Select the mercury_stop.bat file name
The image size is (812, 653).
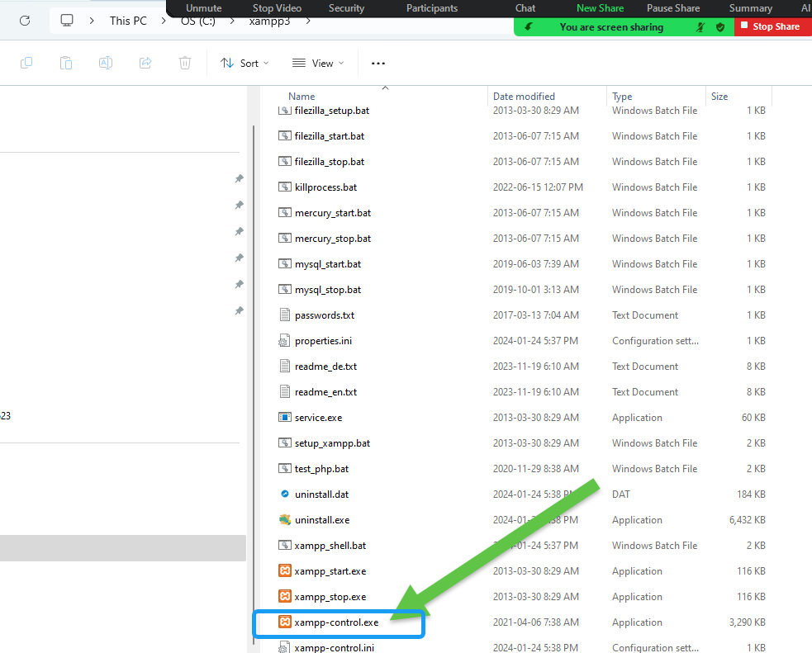coord(332,238)
